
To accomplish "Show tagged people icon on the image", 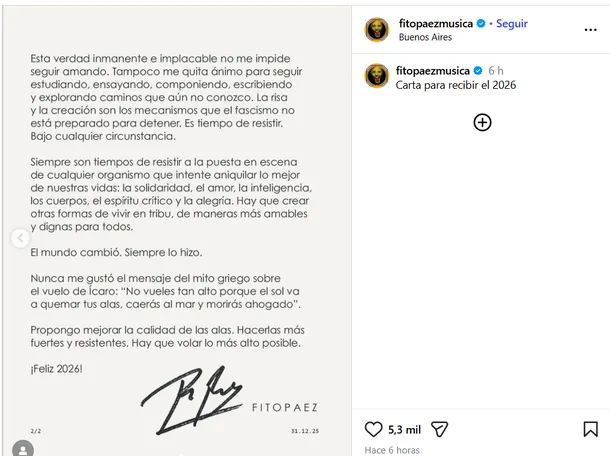I will click(x=22, y=450).
